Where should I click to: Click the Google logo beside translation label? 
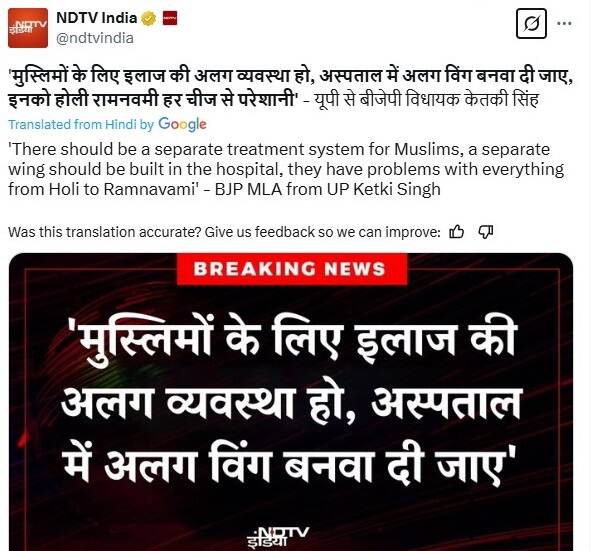182,124
